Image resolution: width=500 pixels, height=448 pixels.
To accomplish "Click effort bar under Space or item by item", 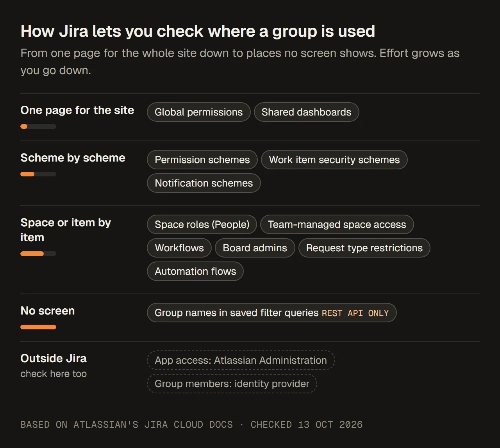I will (x=38, y=254).
